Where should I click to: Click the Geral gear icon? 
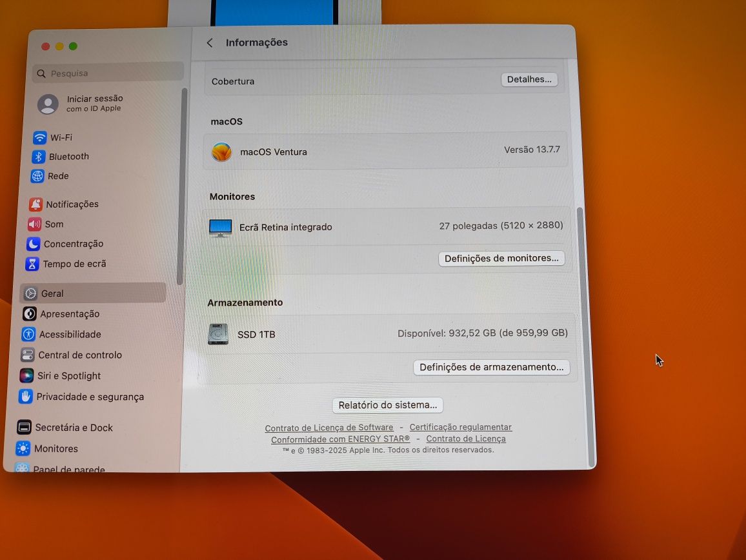[30, 294]
